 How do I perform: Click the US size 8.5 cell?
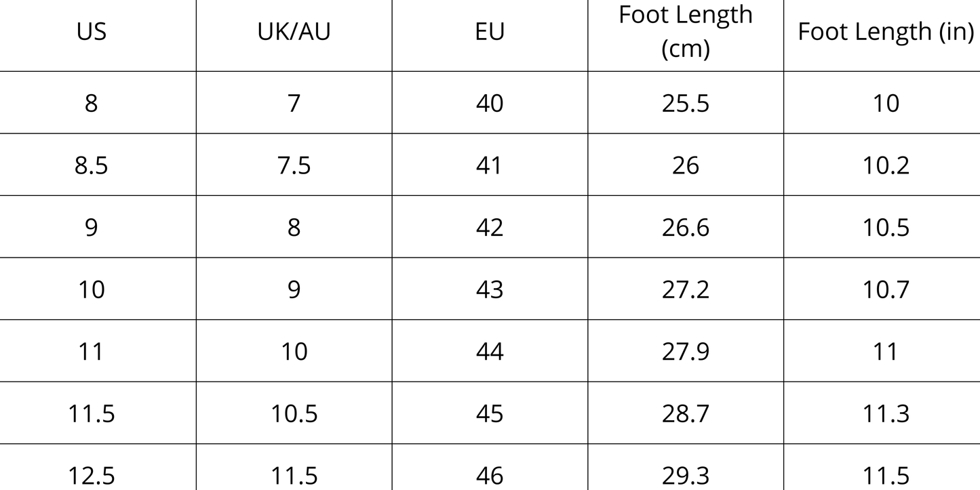coord(92,165)
